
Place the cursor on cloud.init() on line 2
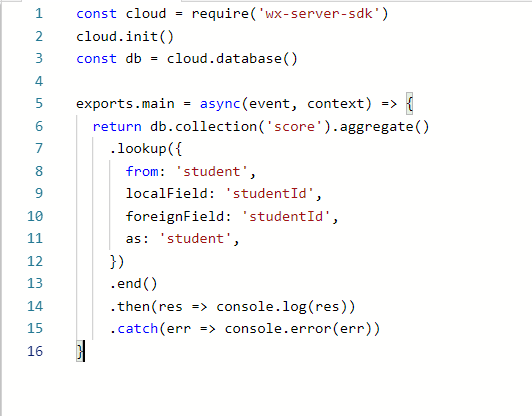point(125,36)
